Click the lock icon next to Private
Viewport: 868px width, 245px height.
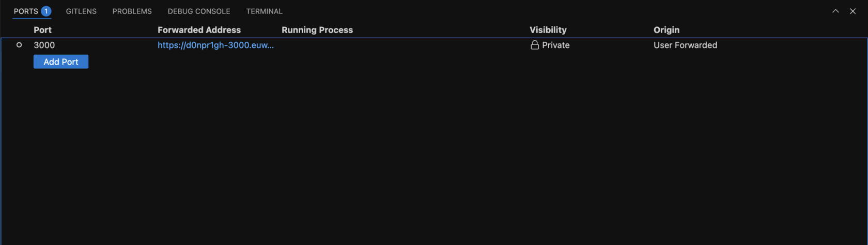coord(535,45)
